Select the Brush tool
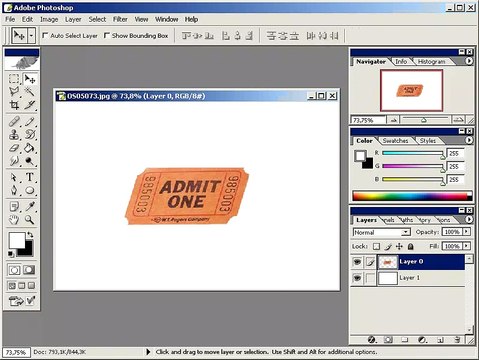This screenshot has width=479, height=360. (x=30, y=122)
